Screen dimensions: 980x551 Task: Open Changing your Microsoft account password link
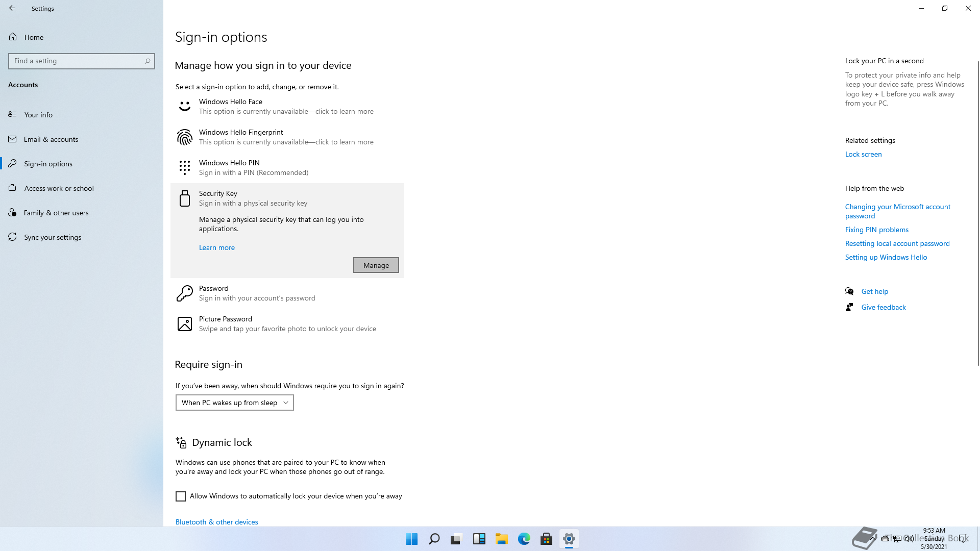898,211
